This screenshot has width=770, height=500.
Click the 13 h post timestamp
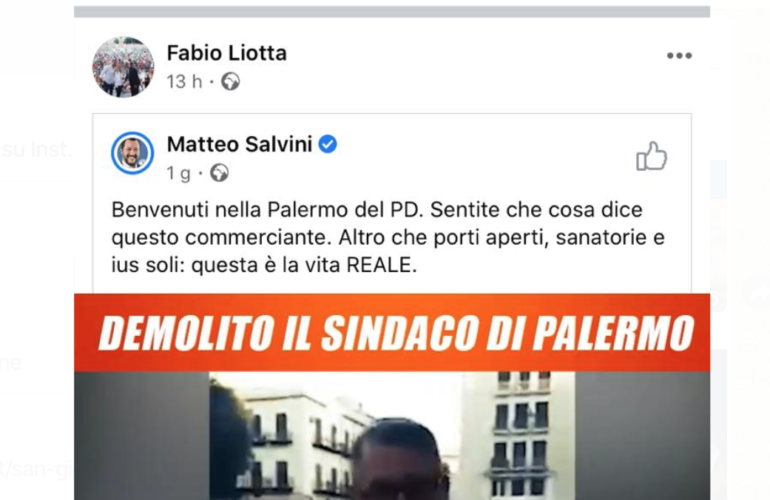pyautogui.click(x=184, y=82)
